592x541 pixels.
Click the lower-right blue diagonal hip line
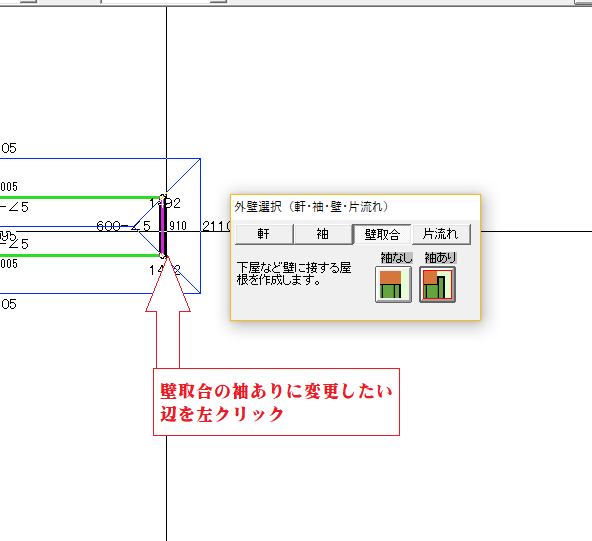tap(184, 276)
